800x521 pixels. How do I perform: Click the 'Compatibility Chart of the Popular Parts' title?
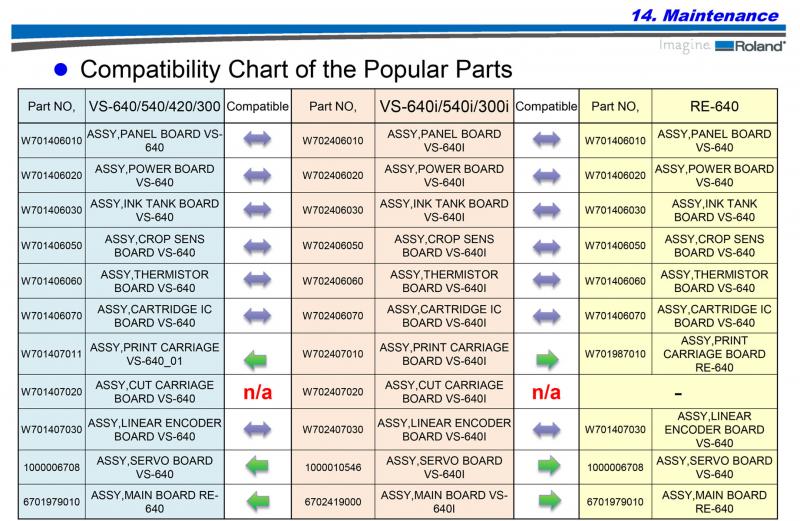296,69
